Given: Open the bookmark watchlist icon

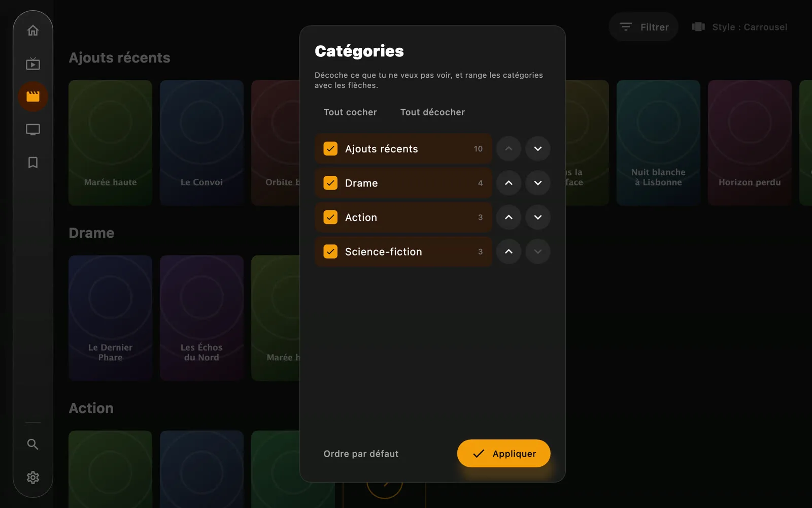Looking at the screenshot, I should [x=33, y=163].
